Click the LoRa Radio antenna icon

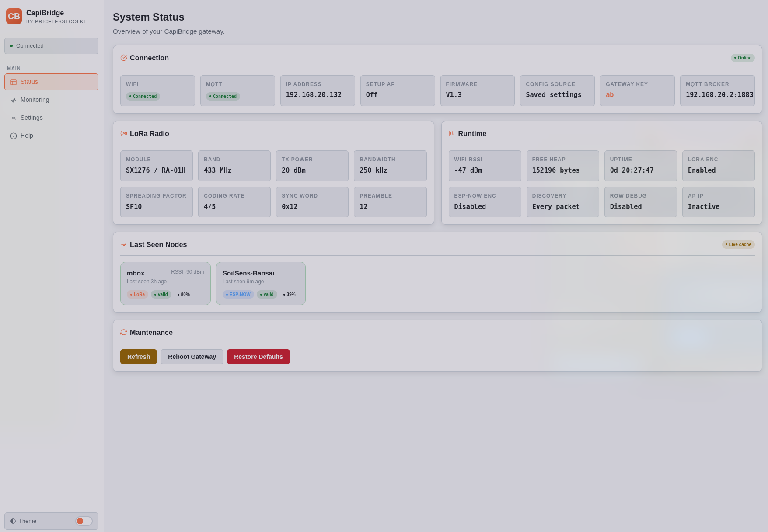pos(124,133)
